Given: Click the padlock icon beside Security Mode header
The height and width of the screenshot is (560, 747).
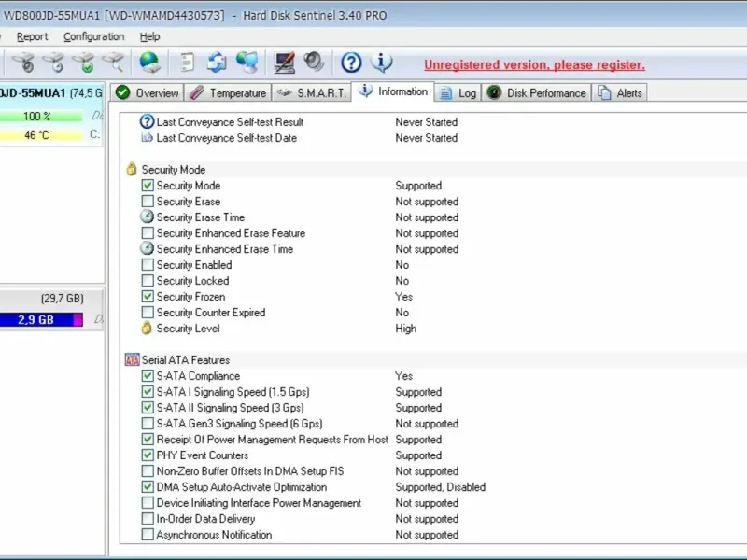Looking at the screenshot, I should click(x=132, y=169).
